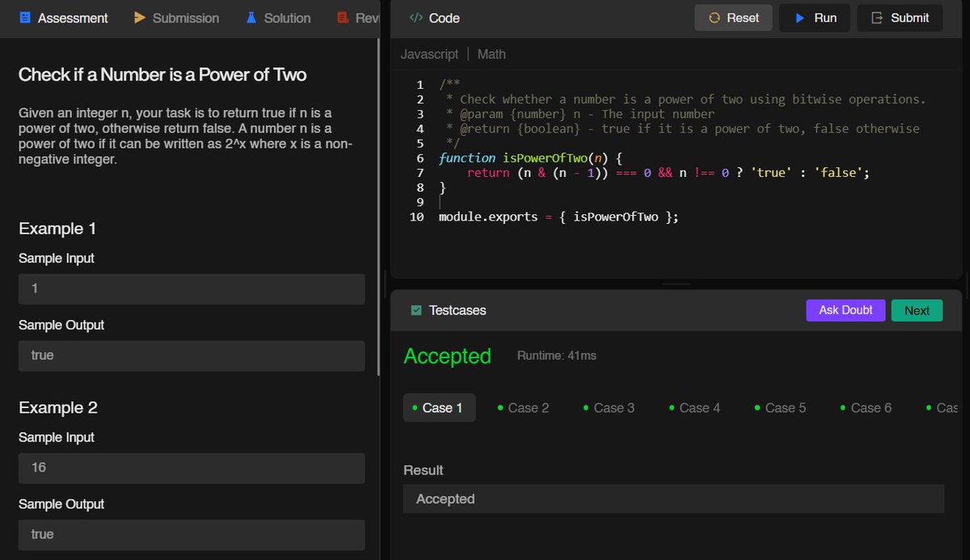This screenshot has width=970, height=560.
Task: Click line number 9 in gutter
Action: [420, 202]
